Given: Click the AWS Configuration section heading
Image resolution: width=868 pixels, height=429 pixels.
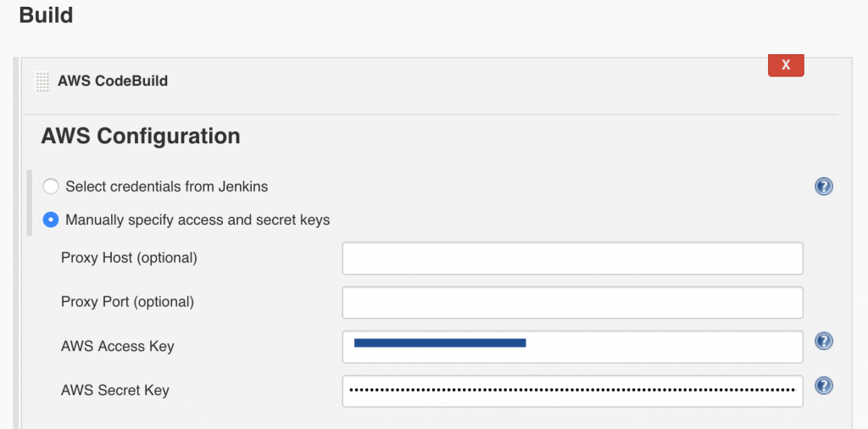Looking at the screenshot, I should pos(141,136).
